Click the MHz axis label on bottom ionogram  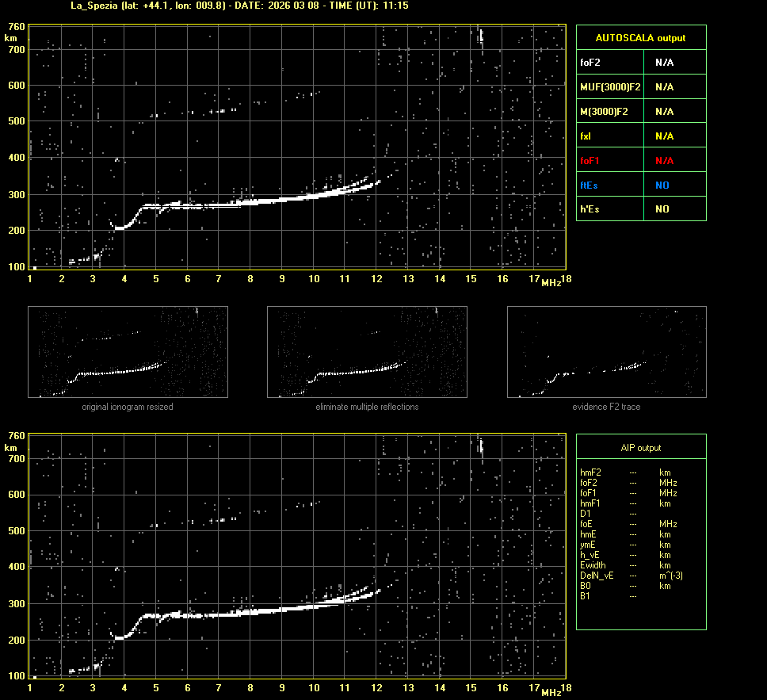pos(551,692)
